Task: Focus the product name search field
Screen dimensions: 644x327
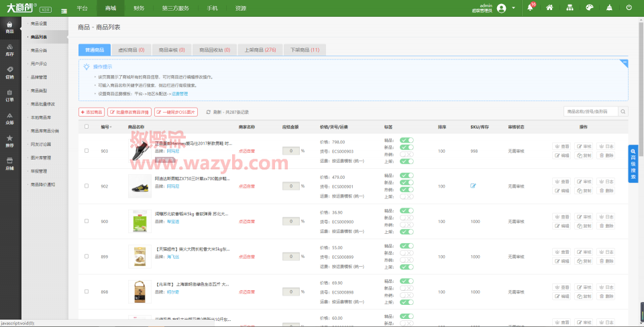Action: [x=591, y=111]
